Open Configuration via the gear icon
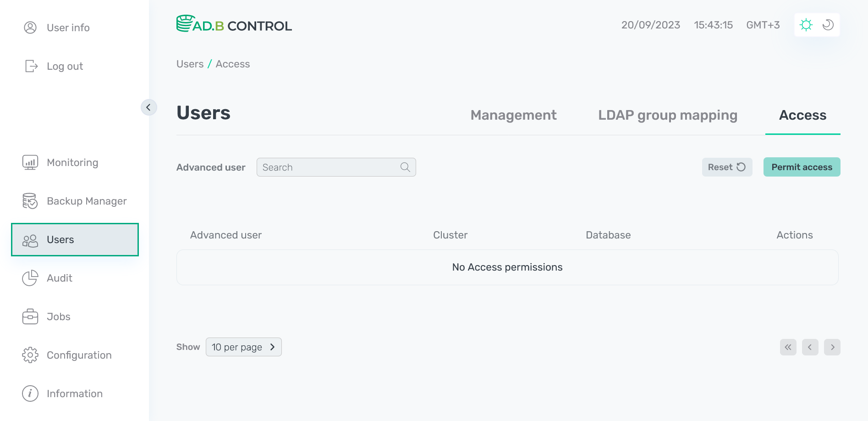 click(x=30, y=355)
